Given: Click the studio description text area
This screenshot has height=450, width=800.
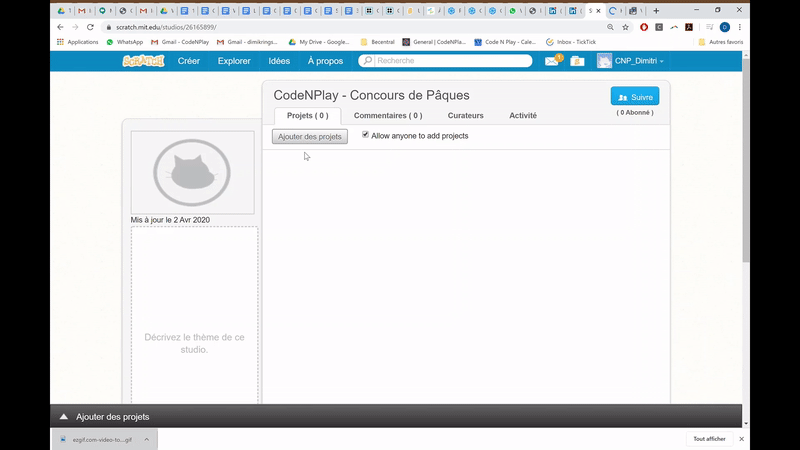Looking at the screenshot, I should 194,315.
